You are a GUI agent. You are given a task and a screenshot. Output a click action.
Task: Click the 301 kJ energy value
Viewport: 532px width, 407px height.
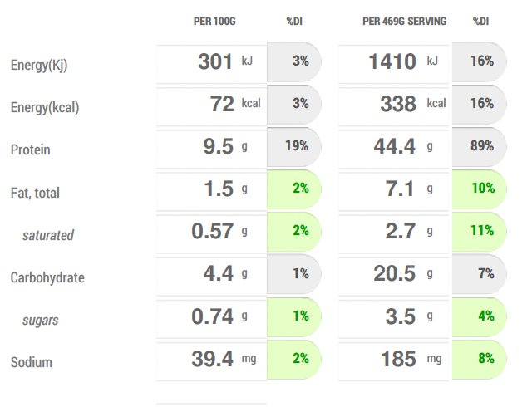216,61
